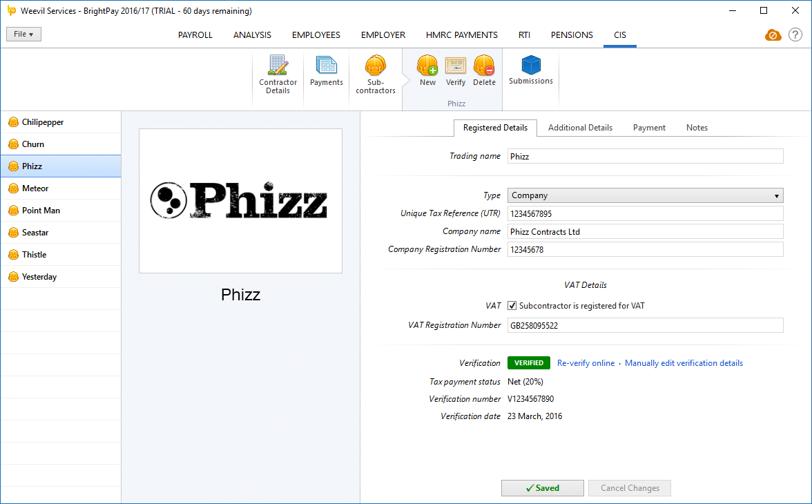Open CIS Submissions

tap(531, 70)
